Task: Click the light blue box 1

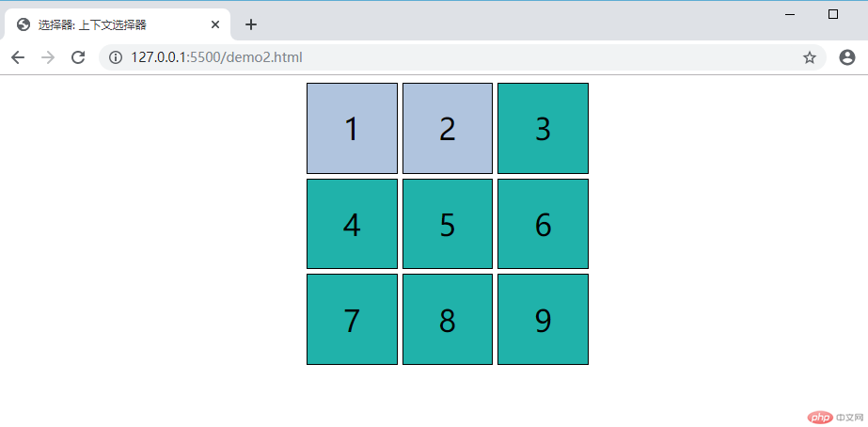Action: click(x=352, y=129)
